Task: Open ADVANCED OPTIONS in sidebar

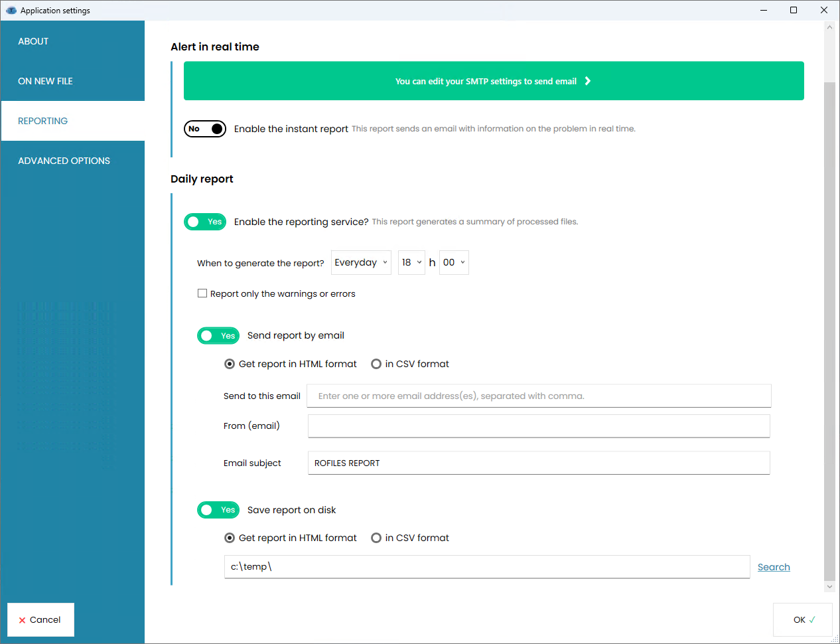Action: tap(72, 161)
